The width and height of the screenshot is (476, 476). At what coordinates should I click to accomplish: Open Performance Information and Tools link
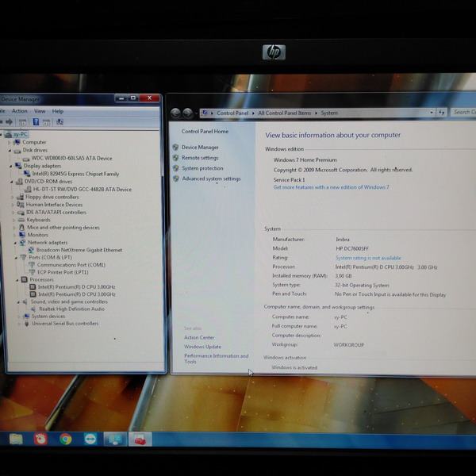[x=216, y=359]
